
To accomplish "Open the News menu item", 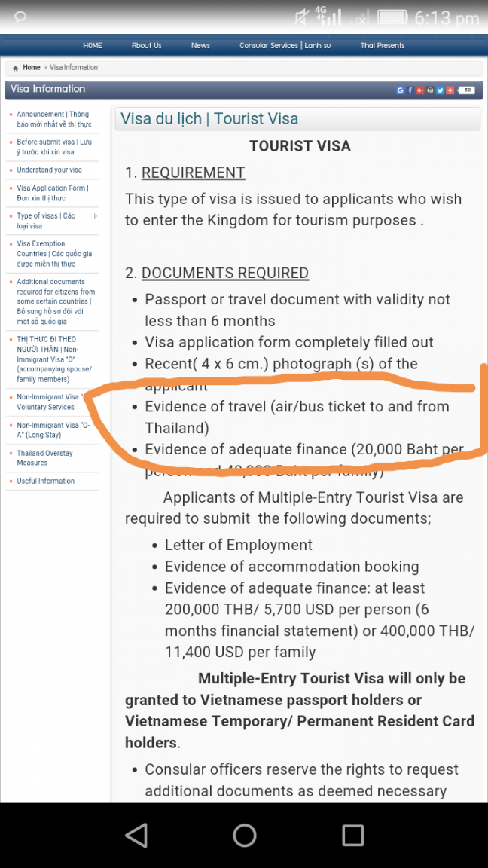I will [x=200, y=45].
